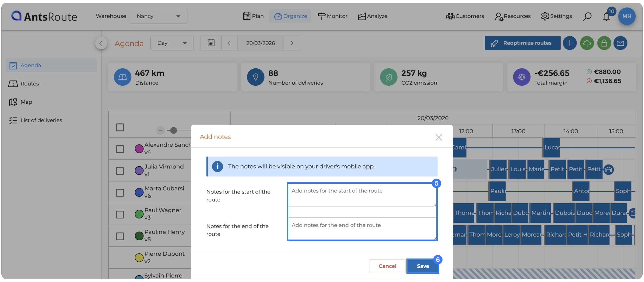Image resolution: width=644 pixels, height=282 pixels.
Task: Open notifications bell icon
Action: click(x=606, y=17)
